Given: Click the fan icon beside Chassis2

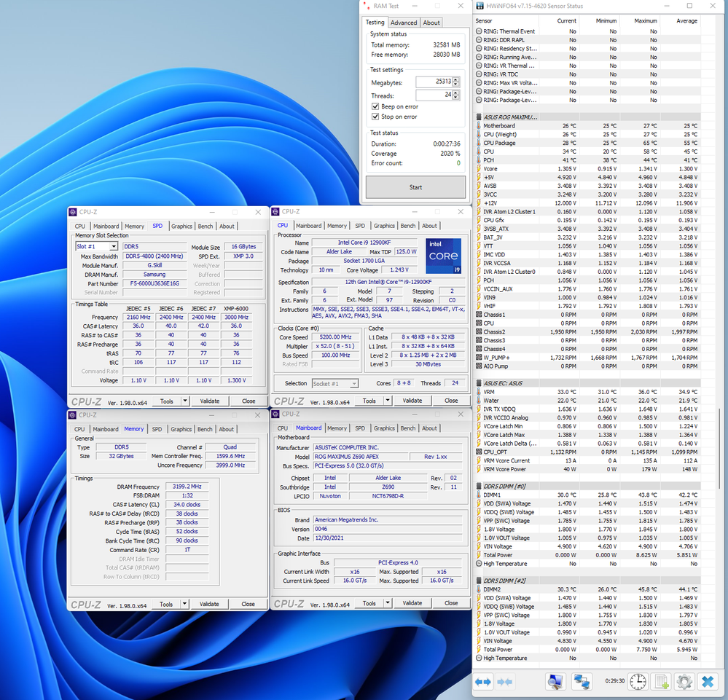Looking at the screenshot, I should [x=479, y=331].
